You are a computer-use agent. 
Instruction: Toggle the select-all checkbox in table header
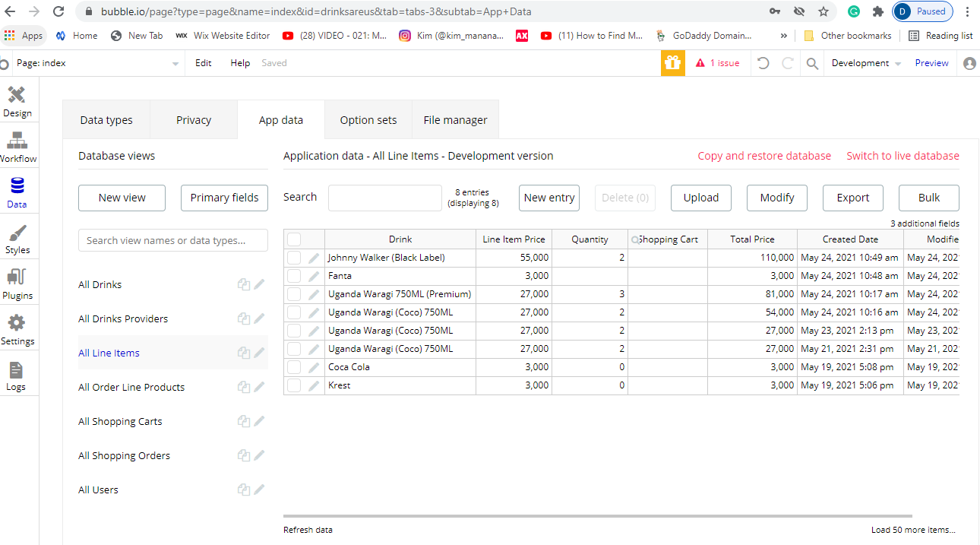coord(294,239)
